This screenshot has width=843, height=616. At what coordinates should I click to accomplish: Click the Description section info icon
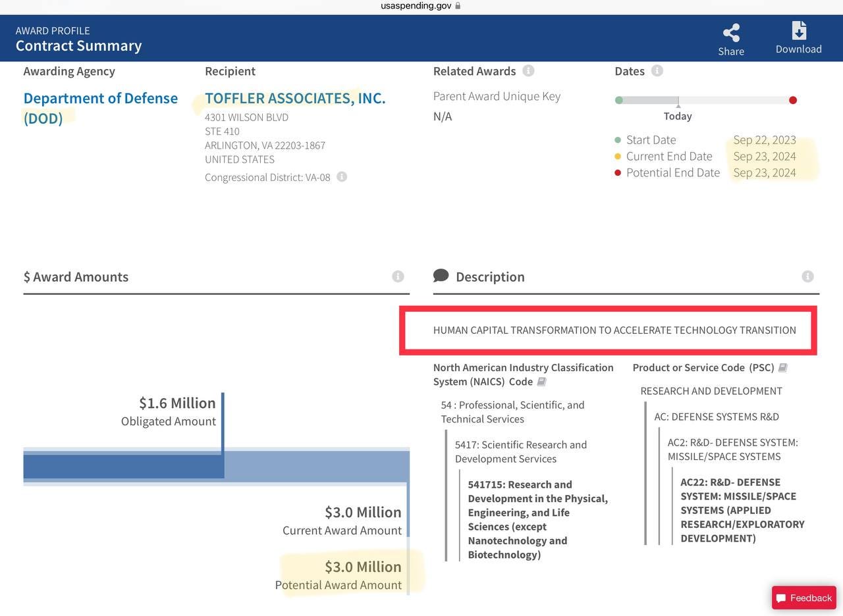(x=807, y=276)
